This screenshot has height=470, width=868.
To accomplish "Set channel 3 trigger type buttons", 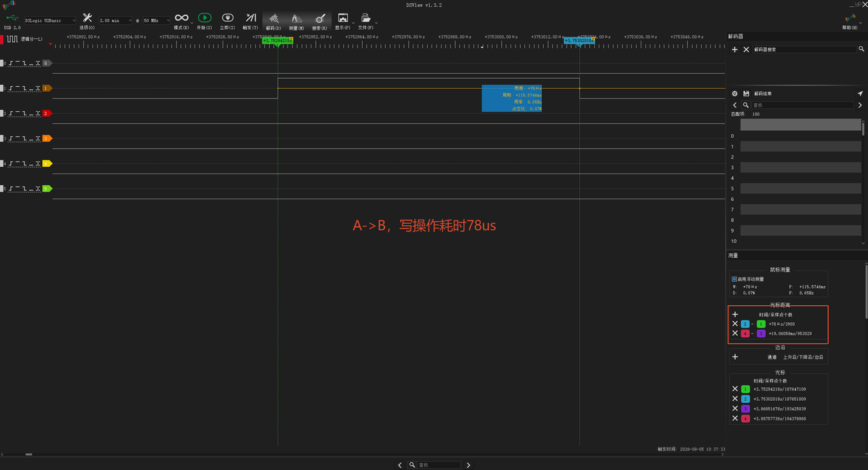I will 24,138.
